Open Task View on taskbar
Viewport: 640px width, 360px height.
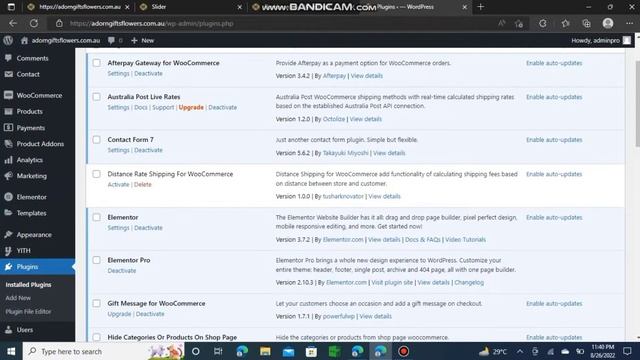(218, 351)
